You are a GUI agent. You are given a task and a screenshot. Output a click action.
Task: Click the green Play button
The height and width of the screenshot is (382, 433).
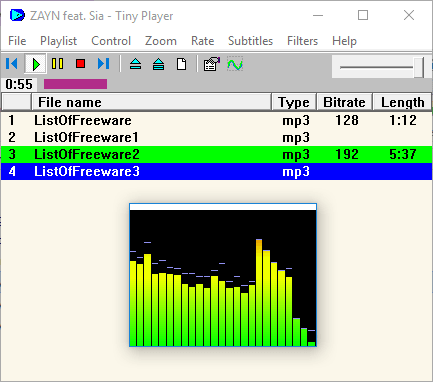click(x=35, y=64)
